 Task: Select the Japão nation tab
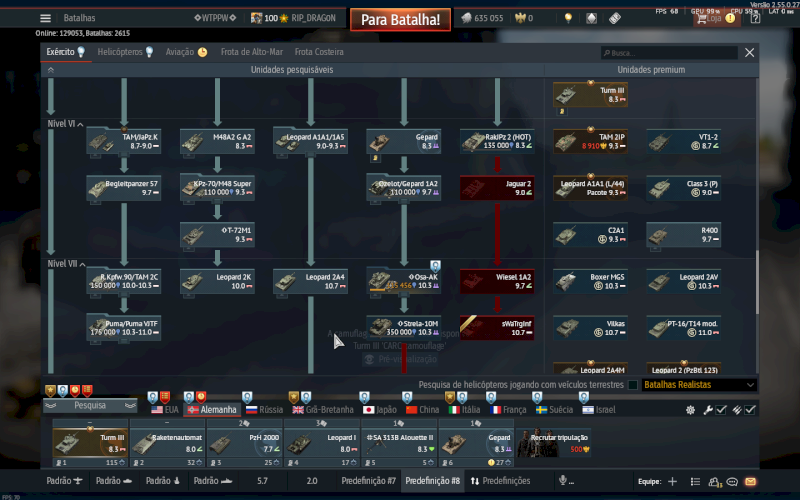coord(380,410)
